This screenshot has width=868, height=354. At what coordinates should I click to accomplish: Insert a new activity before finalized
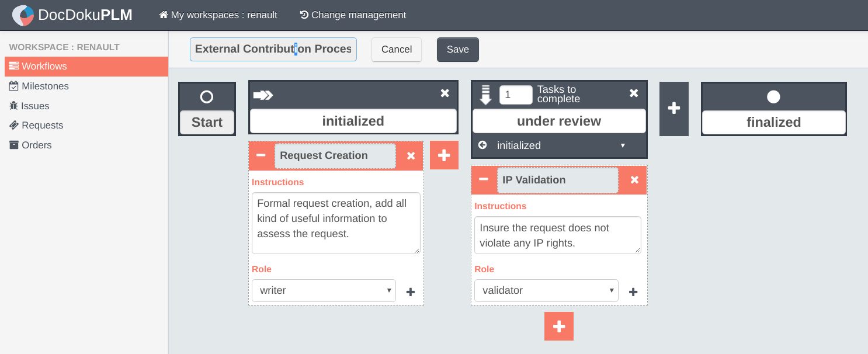pyautogui.click(x=674, y=109)
